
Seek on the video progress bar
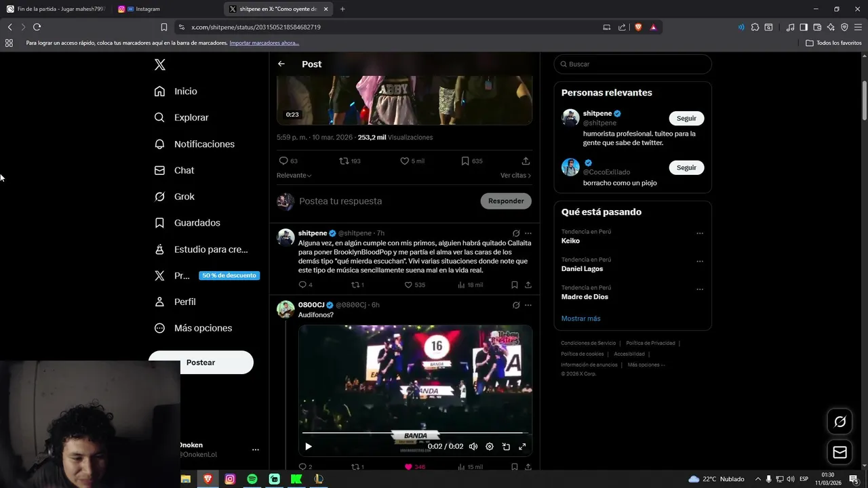(415, 432)
